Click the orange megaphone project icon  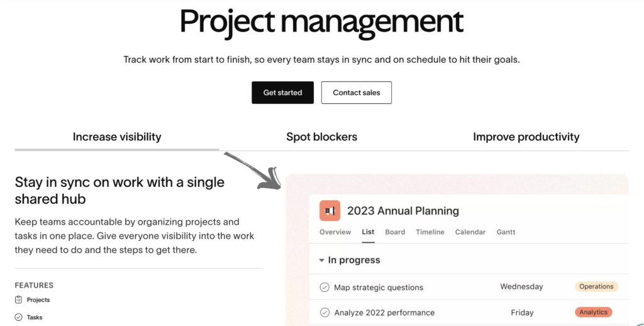[330, 211]
